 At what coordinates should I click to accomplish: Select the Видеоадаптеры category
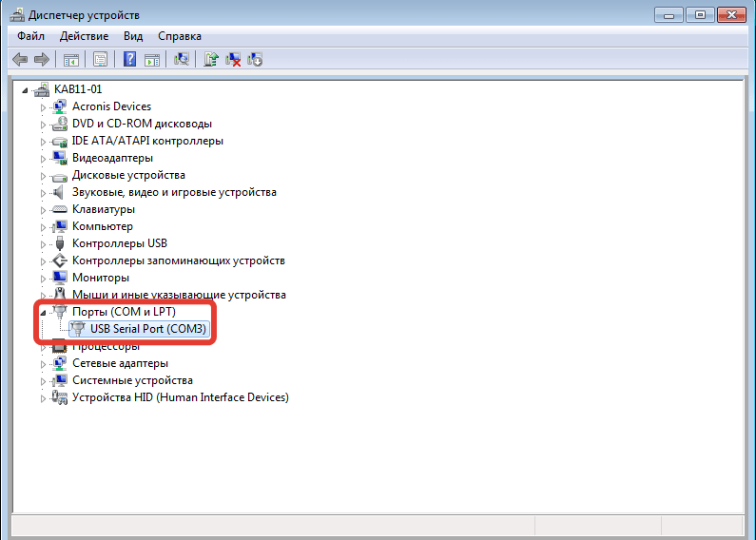point(112,158)
